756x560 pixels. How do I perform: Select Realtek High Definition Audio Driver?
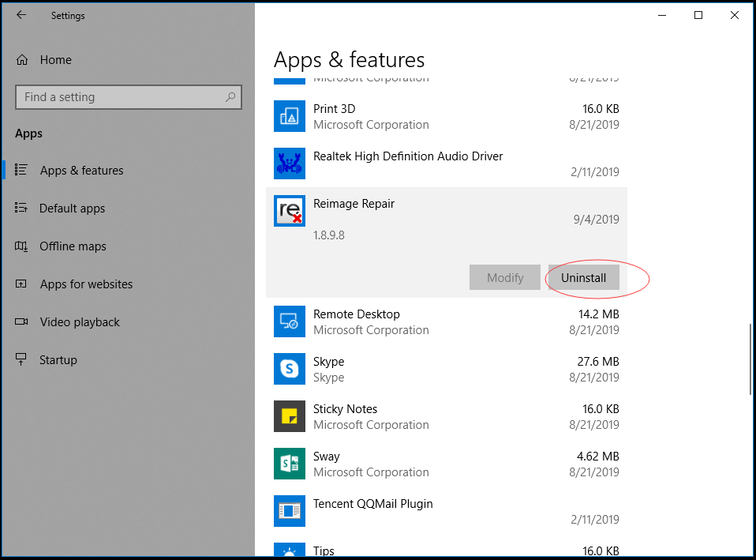[408, 156]
